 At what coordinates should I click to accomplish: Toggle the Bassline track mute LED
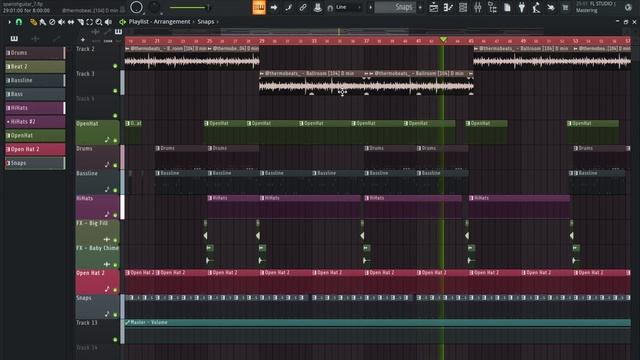click(x=115, y=190)
